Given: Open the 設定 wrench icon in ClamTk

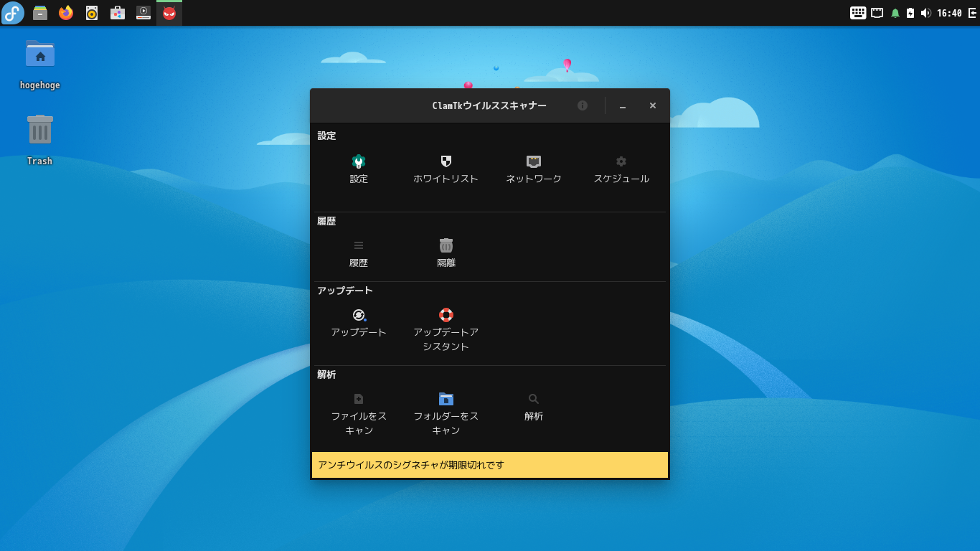Looking at the screenshot, I should click(x=359, y=169).
